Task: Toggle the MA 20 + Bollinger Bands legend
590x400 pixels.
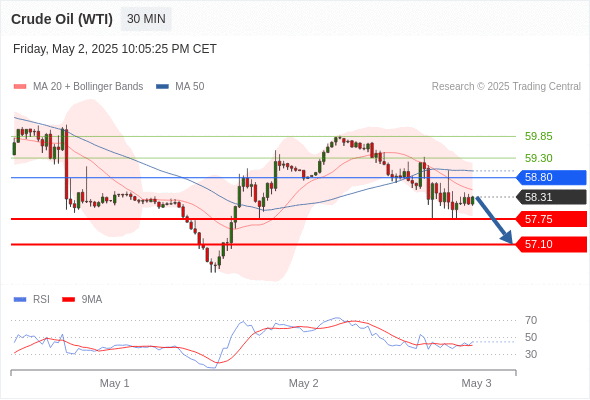Action: [78, 87]
